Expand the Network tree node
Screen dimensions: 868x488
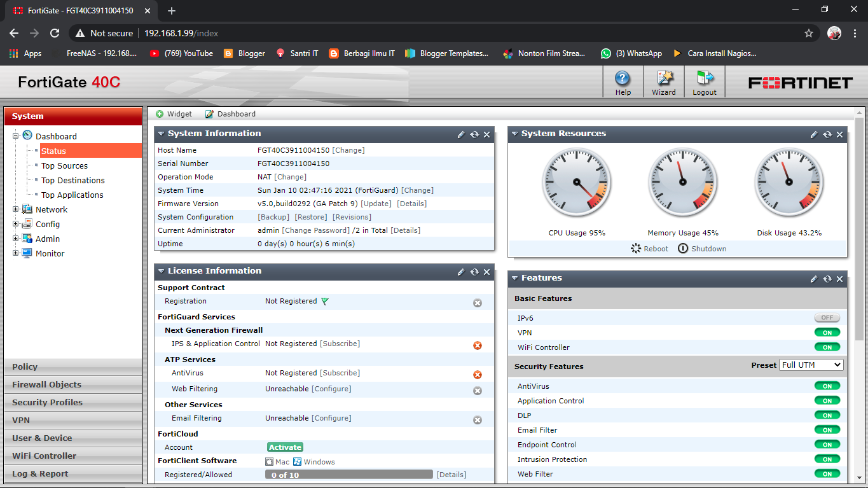click(x=16, y=209)
